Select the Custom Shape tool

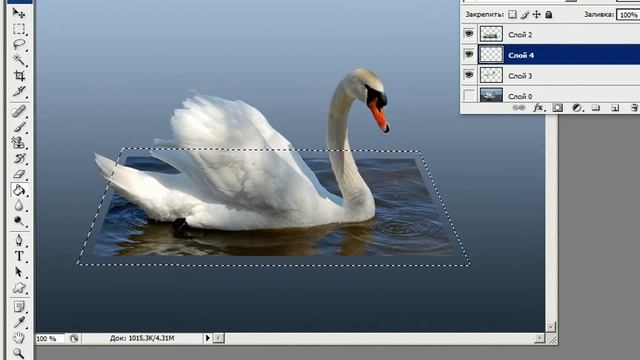pos(19,288)
